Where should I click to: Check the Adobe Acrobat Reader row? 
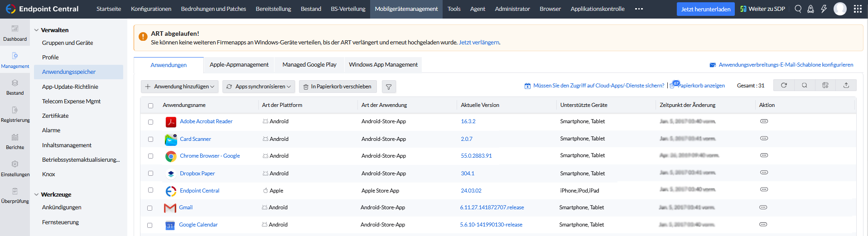[150, 122]
